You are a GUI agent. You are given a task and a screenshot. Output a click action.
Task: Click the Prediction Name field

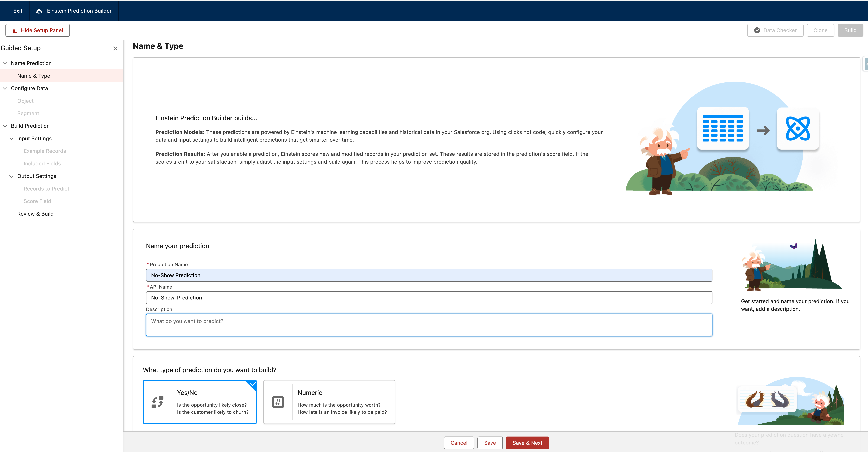click(x=429, y=275)
